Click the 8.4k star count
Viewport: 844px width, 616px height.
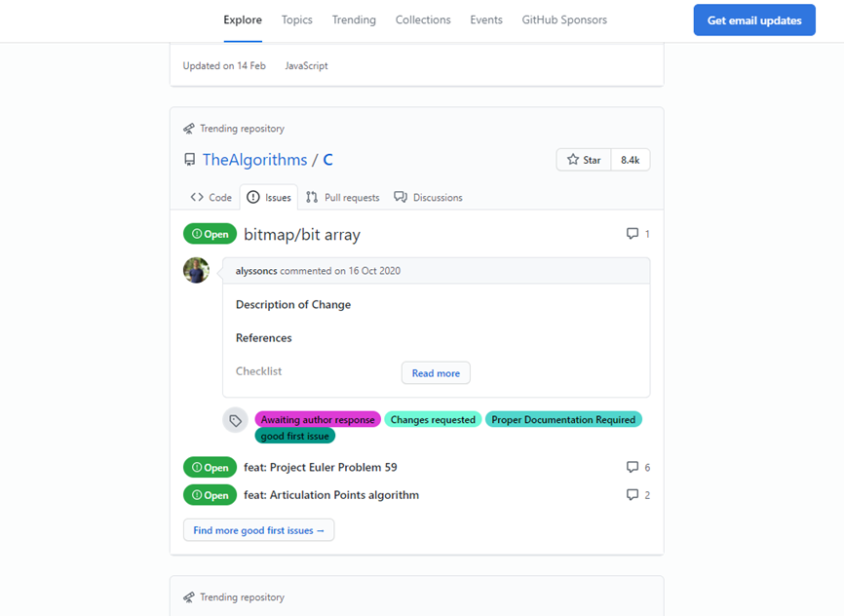(x=631, y=160)
